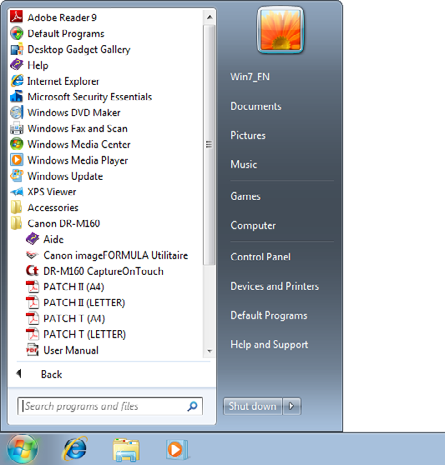Screen dimensions: 445x465
Task: Click the scrollbar down arrow
Action: tap(209, 351)
